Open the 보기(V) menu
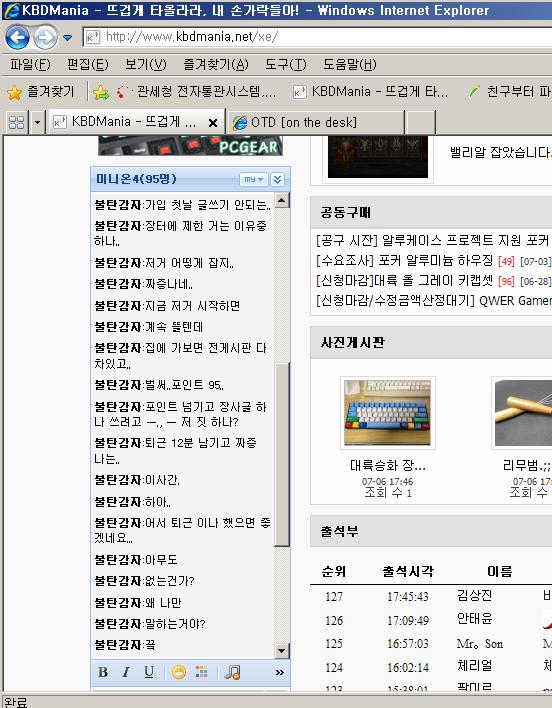The height and width of the screenshot is (708, 552). pos(145,65)
